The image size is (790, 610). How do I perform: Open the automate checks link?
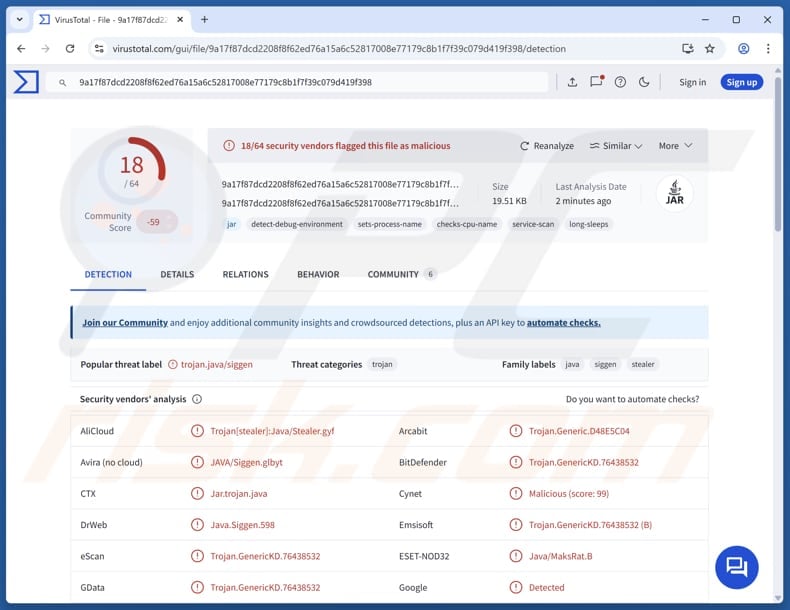[x=563, y=322]
